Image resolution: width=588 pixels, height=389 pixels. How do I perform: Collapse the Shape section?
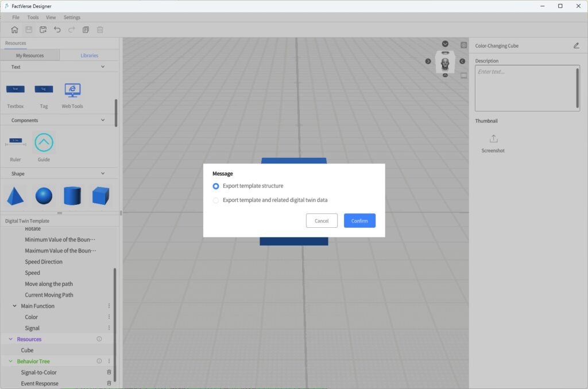point(103,173)
